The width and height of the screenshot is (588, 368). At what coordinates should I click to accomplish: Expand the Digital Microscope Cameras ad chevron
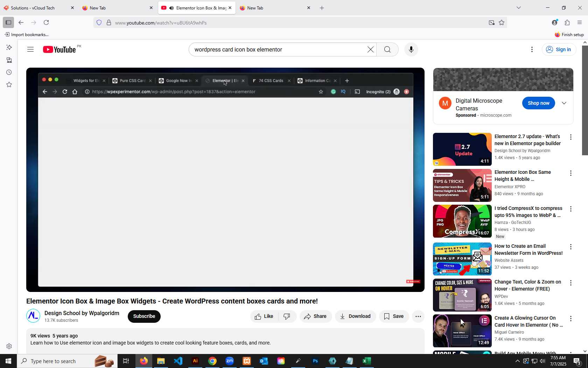tap(564, 103)
